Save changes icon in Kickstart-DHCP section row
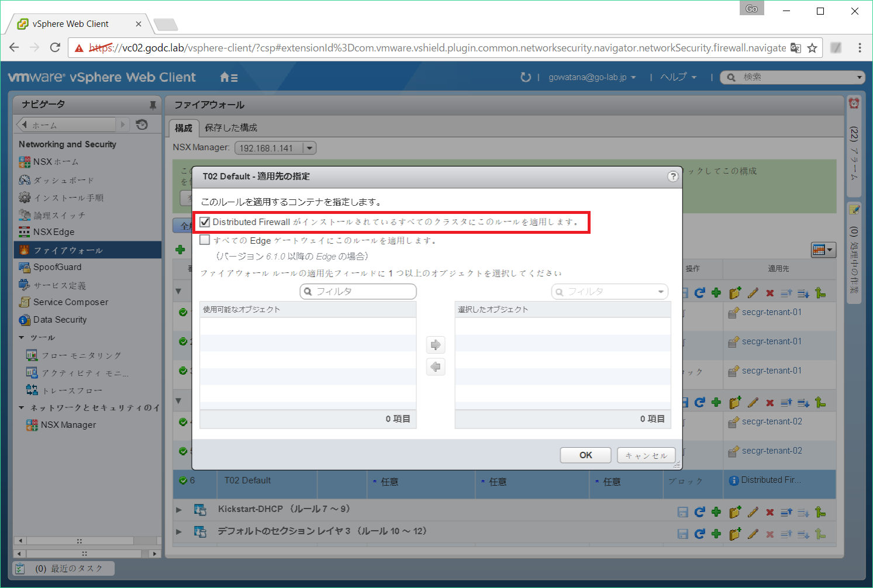This screenshot has height=588, width=873. [682, 512]
